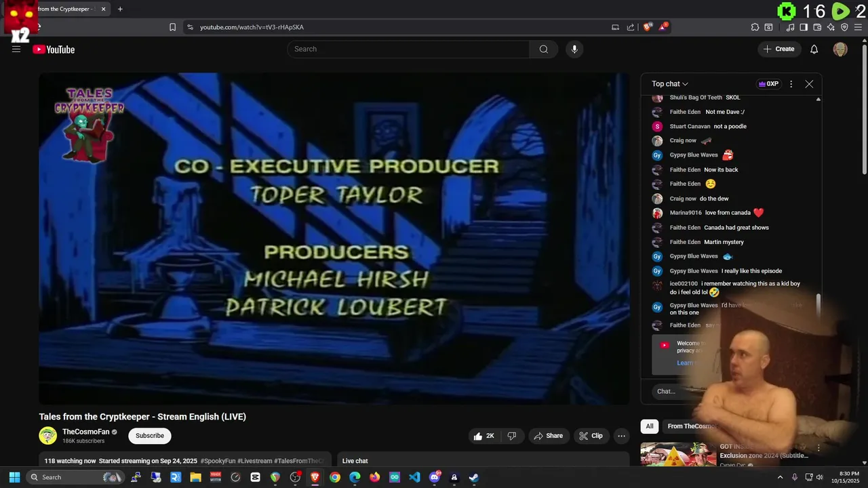Viewport: 868px width, 488px height.
Task: Open the notifications bell
Action: coord(814,49)
